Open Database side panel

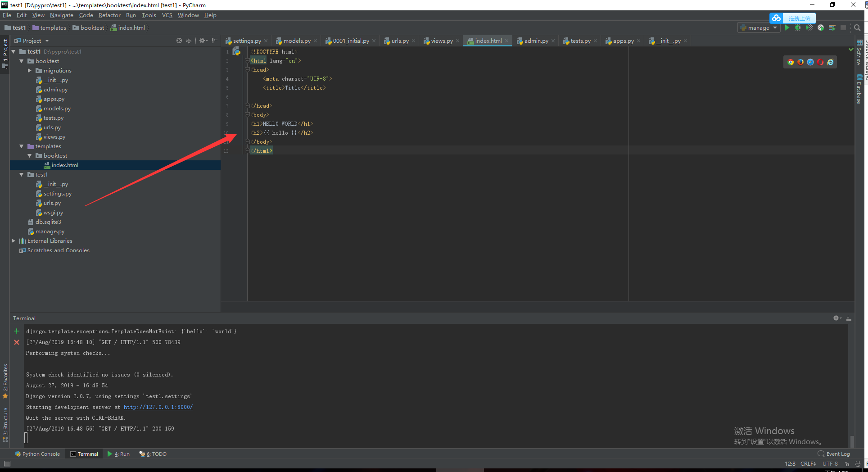pos(859,89)
